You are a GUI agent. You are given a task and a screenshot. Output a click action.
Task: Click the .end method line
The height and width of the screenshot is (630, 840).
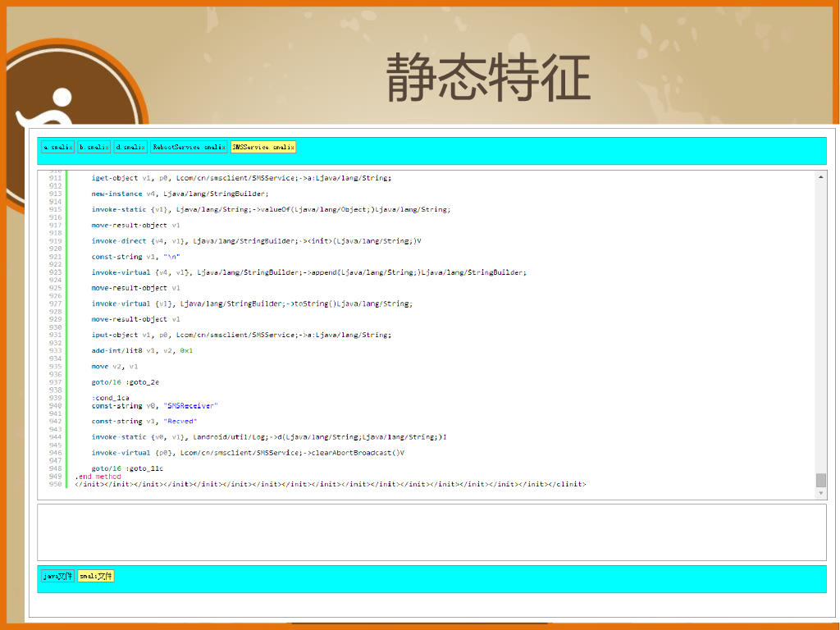coord(98,477)
